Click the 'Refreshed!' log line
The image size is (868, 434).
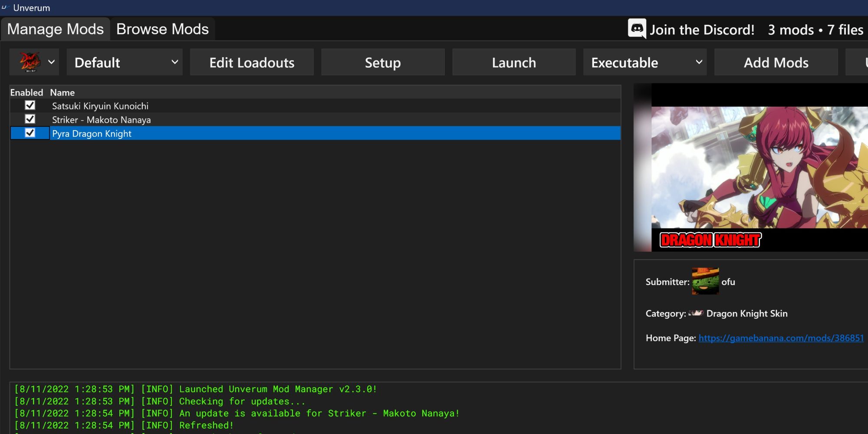click(124, 425)
